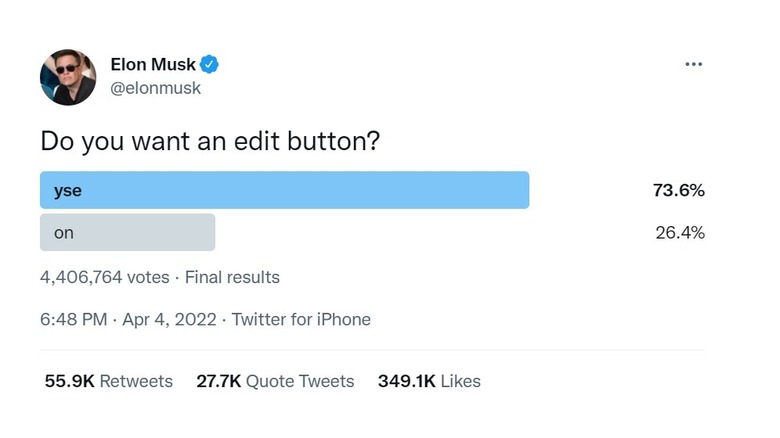This screenshot has width=780, height=438.
Task: Click the Elon Musk display name
Action: [x=153, y=65]
